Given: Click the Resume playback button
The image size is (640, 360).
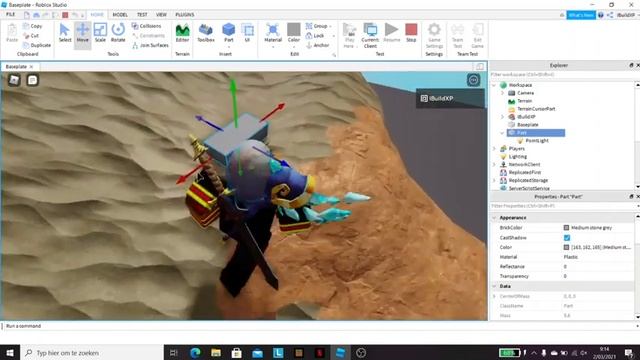Looking at the screenshot, I should point(392,33).
